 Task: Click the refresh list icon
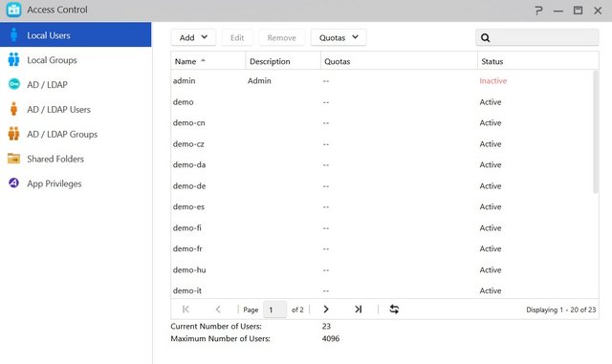[394, 310]
